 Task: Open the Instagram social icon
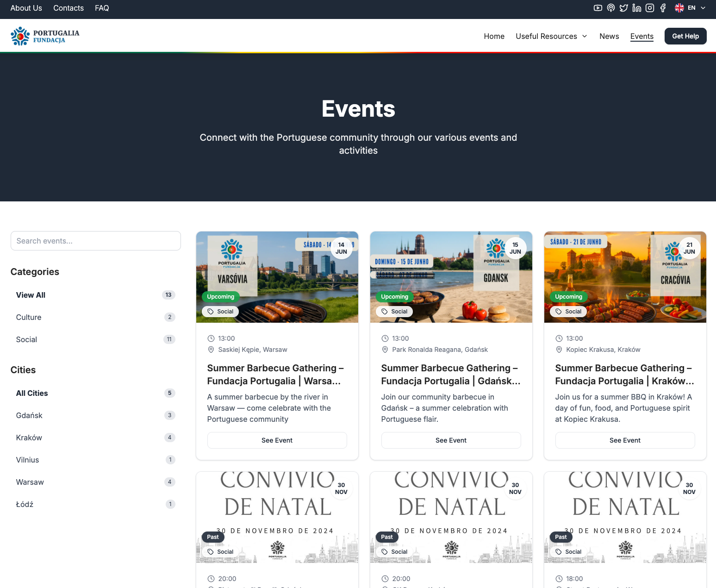pos(649,8)
